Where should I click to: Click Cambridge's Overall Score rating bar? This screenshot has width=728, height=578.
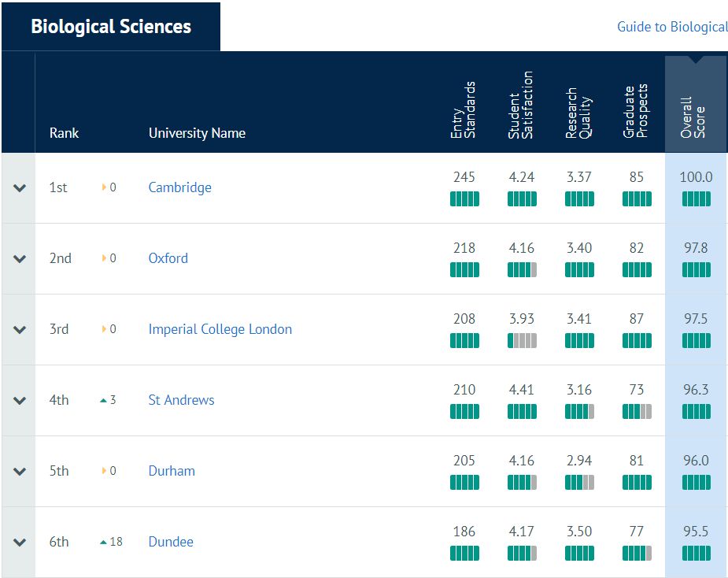(x=696, y=199)
